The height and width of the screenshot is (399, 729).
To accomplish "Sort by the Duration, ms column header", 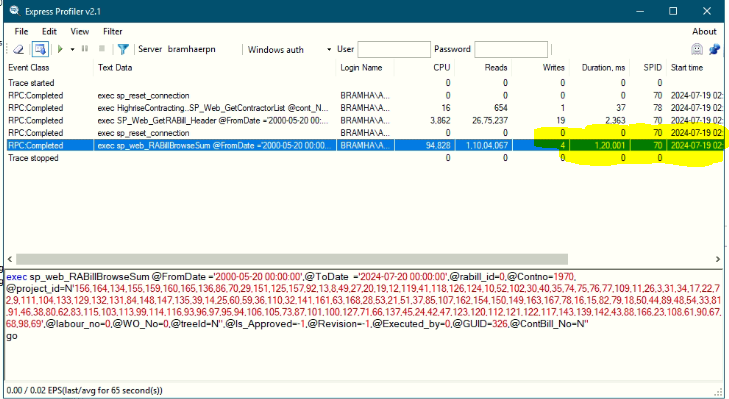I will pyautogui.click(x=600, y=67).
